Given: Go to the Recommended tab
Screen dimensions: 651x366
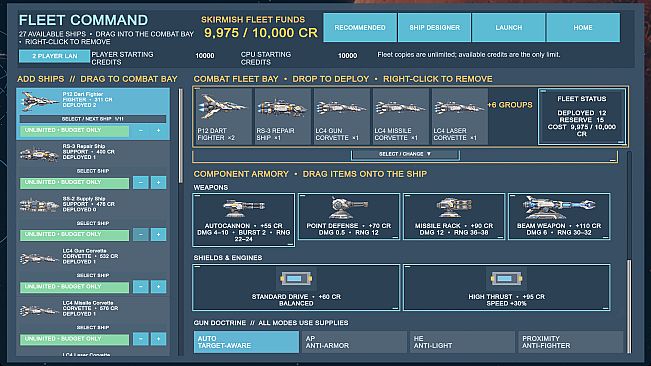Looking at the screenshot, I should tap(360, 27).
